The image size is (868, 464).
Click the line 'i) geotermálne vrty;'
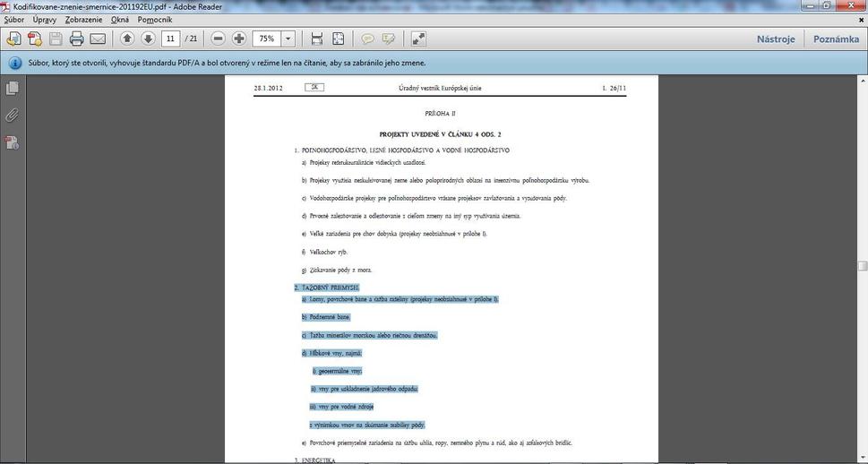coord(337,371)
